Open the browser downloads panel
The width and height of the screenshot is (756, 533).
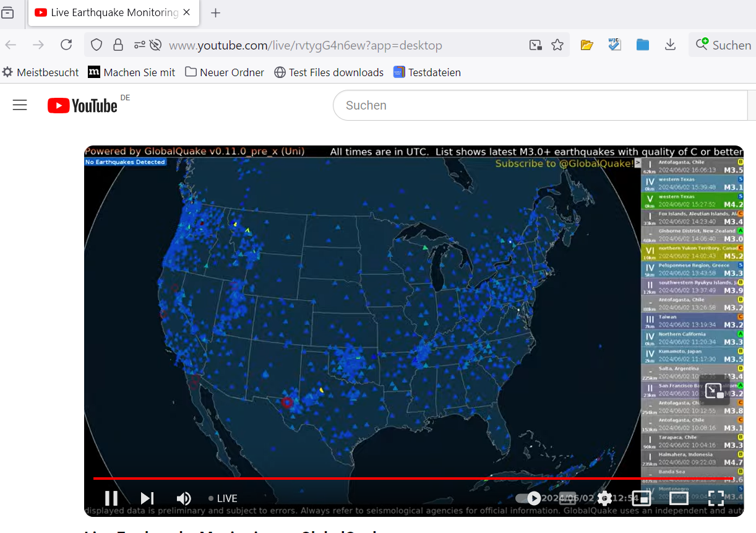[x=670, y=45]
